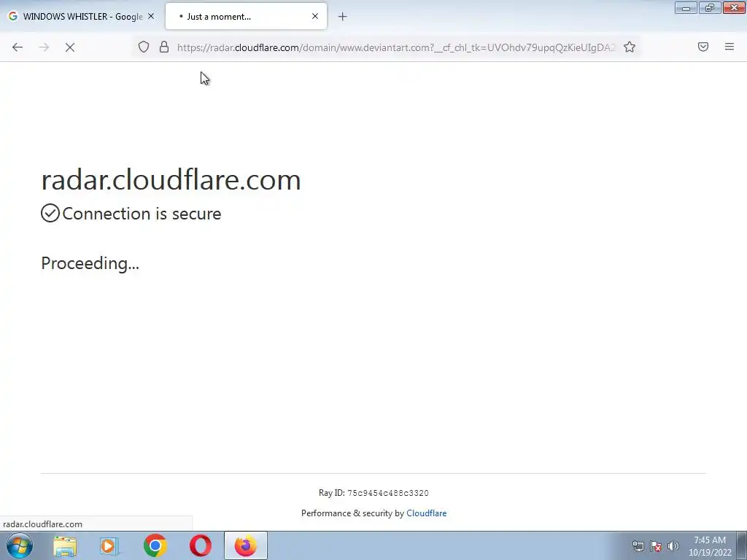Click the Proceeding... status text
This screenshot has height=560, width=747.
pos(90,263)
